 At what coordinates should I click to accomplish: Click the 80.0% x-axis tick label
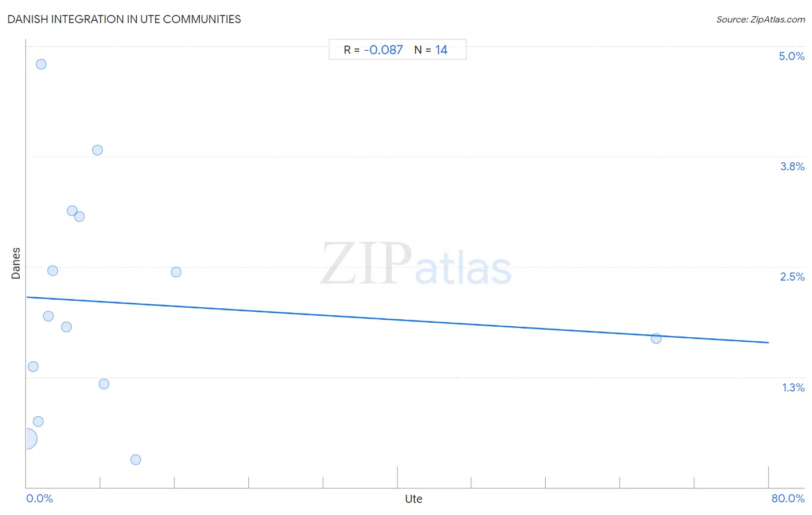coord(788,498)
